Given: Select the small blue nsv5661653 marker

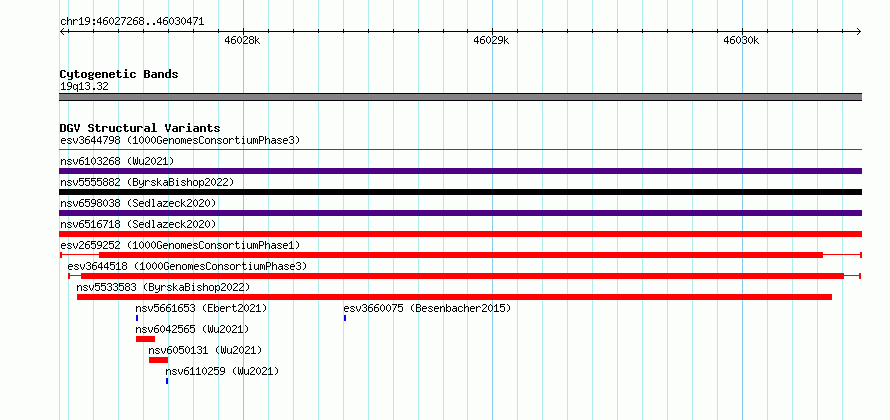Looking at the screenshot, I should click(x=137, y=318).
